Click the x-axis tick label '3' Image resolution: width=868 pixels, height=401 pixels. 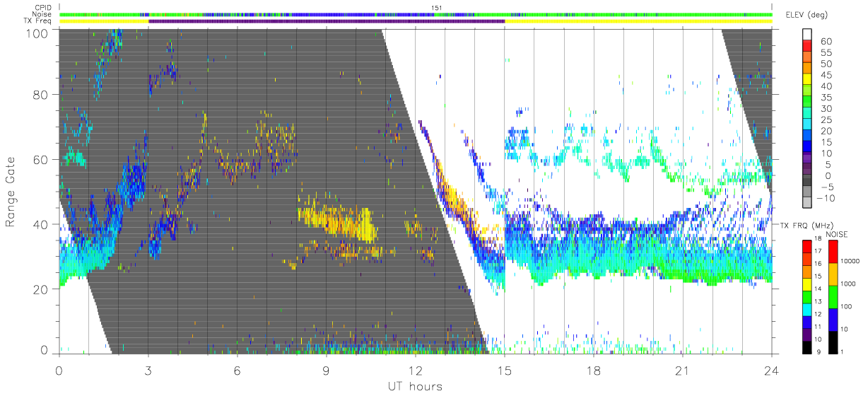pos(148,371)
